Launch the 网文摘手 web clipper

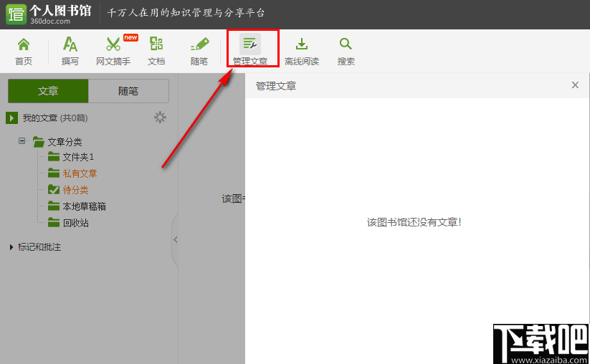coord(113,51)
